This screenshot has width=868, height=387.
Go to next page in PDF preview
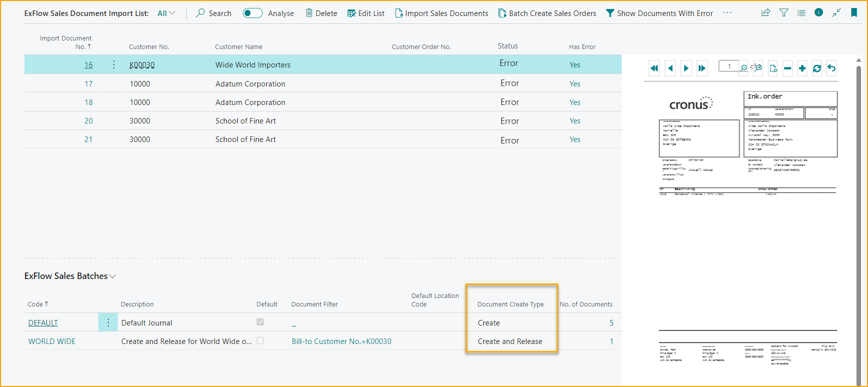pos(686,68)
